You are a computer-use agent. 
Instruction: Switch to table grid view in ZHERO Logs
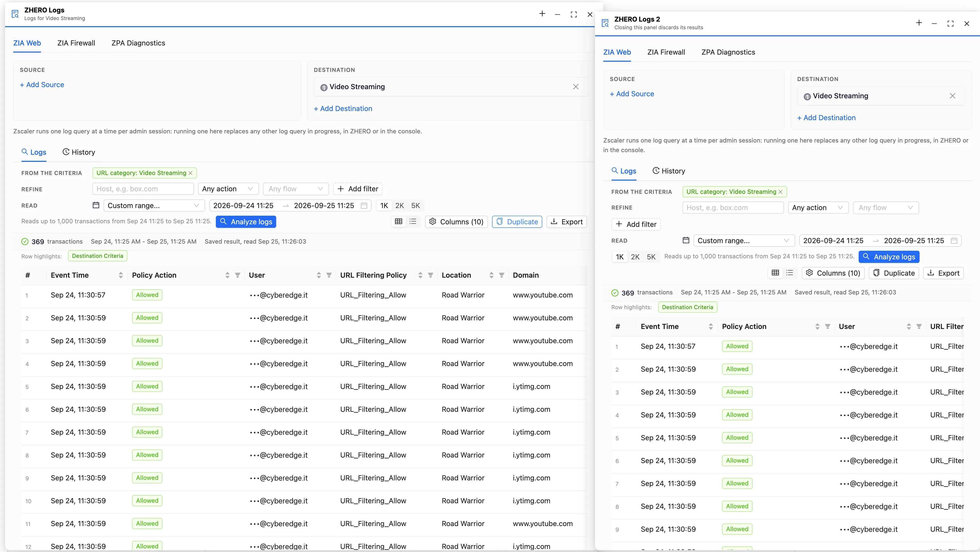point(398,222)
